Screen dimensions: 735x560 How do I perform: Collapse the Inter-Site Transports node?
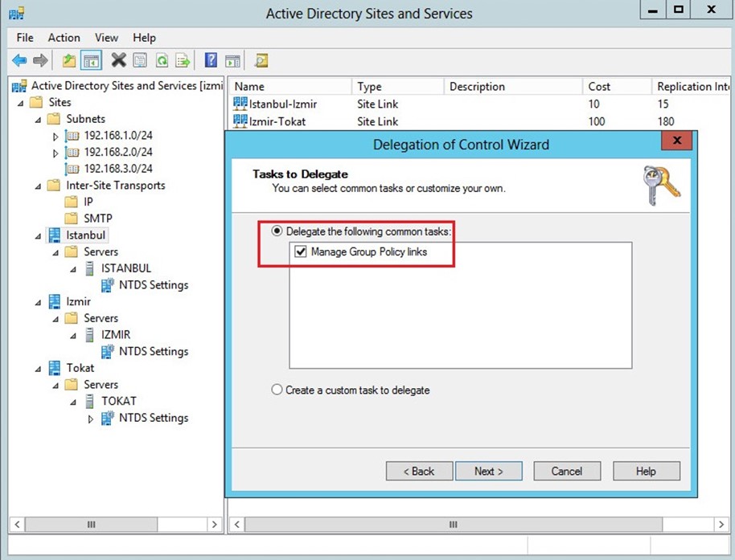click(38, 186)
